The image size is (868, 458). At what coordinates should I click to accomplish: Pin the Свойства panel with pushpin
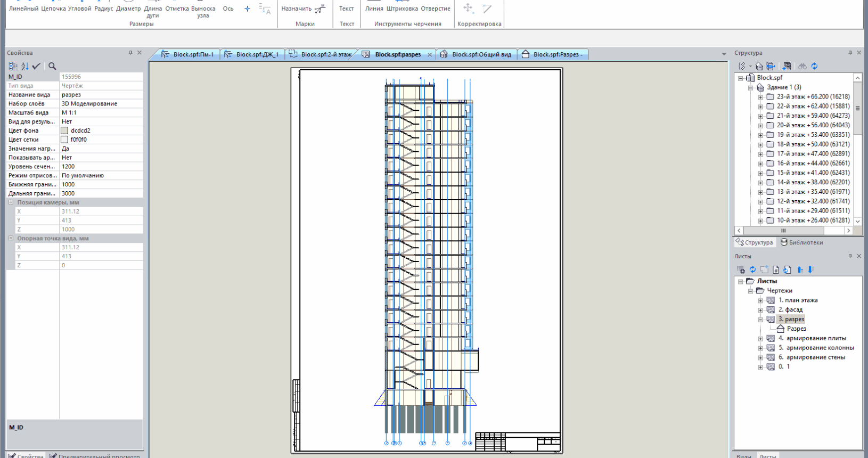pos(130,53)
